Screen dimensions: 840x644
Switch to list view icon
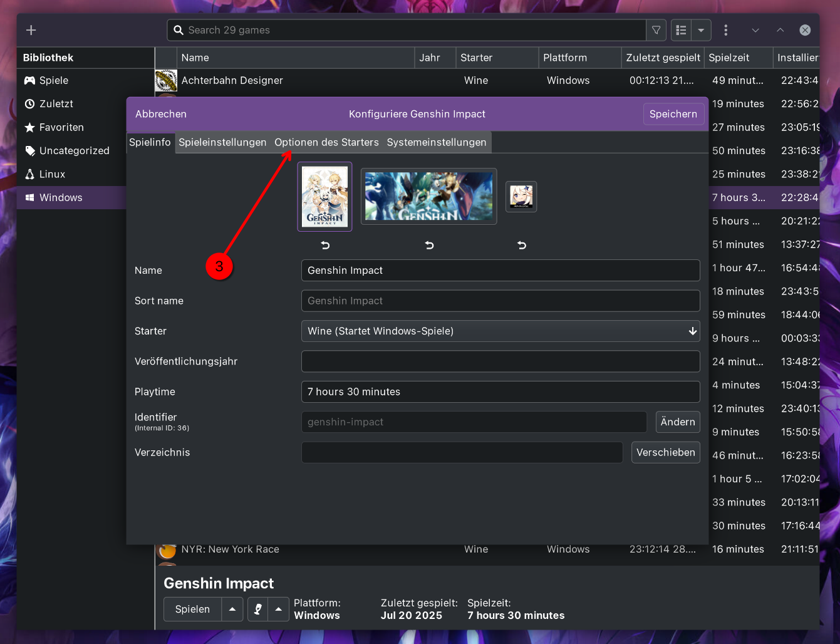pos(682,30)
